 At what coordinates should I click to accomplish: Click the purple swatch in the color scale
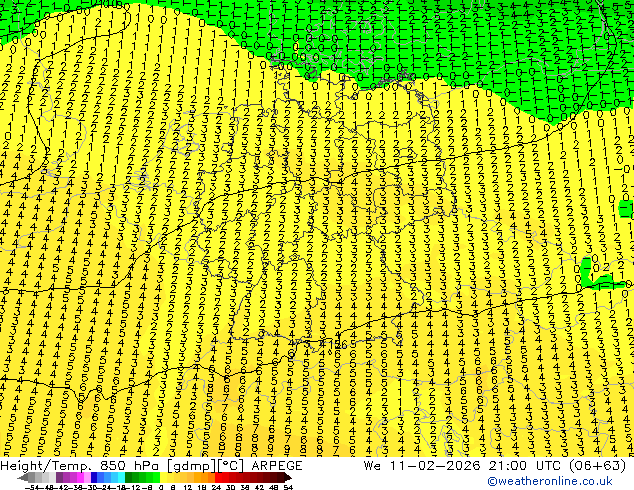pos(59,477)
